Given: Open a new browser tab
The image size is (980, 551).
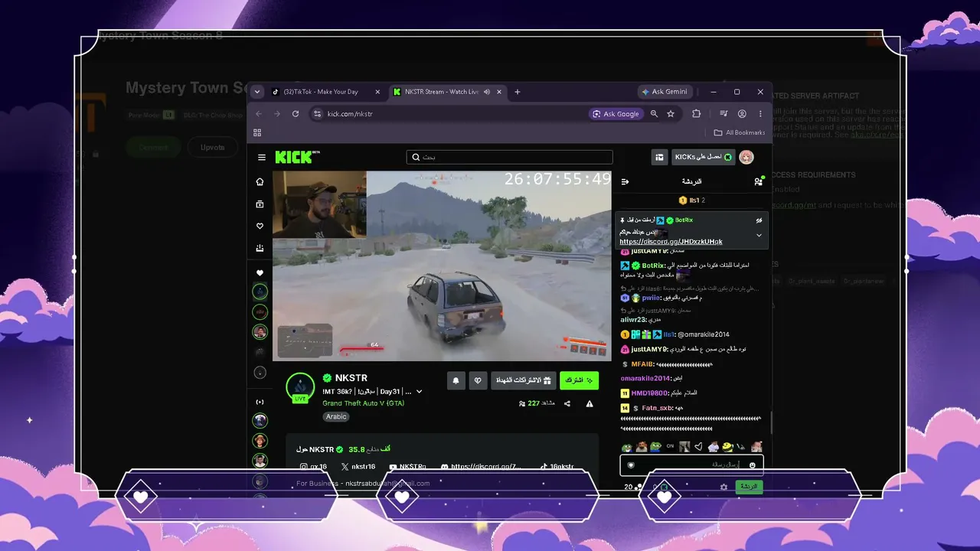Looking at the screenshot, I should click(518, 92).
